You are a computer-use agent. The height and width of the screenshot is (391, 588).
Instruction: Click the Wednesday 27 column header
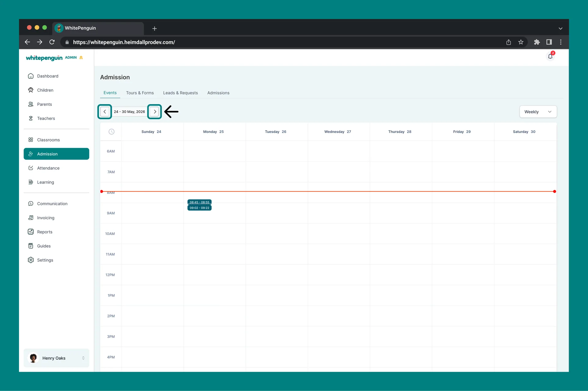pos(338,132)
